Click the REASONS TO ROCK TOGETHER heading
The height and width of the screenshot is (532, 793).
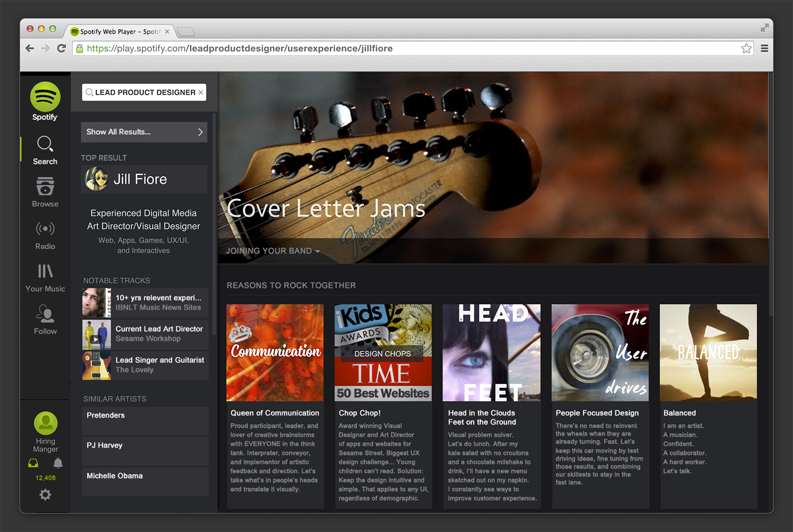point(291,286)
